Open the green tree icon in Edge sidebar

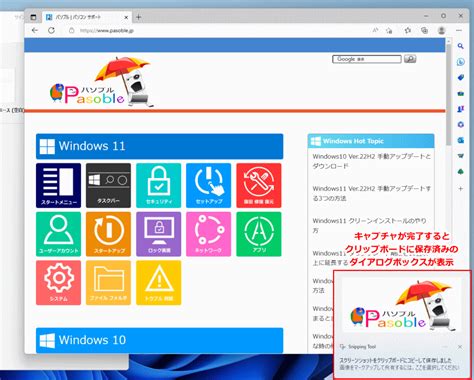pyautogui.click(x=461, y=172)
